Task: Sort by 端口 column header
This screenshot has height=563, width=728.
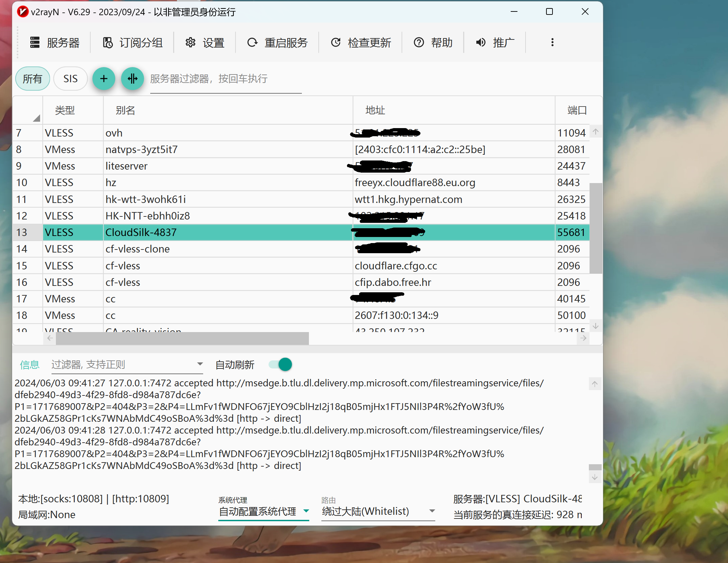Action: [x=577, y=110]
